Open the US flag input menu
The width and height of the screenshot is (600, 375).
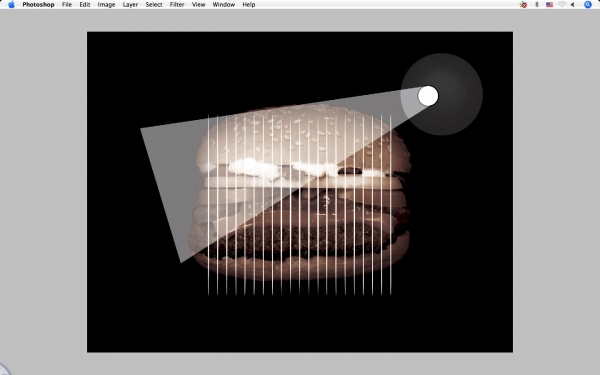[549, 5]
